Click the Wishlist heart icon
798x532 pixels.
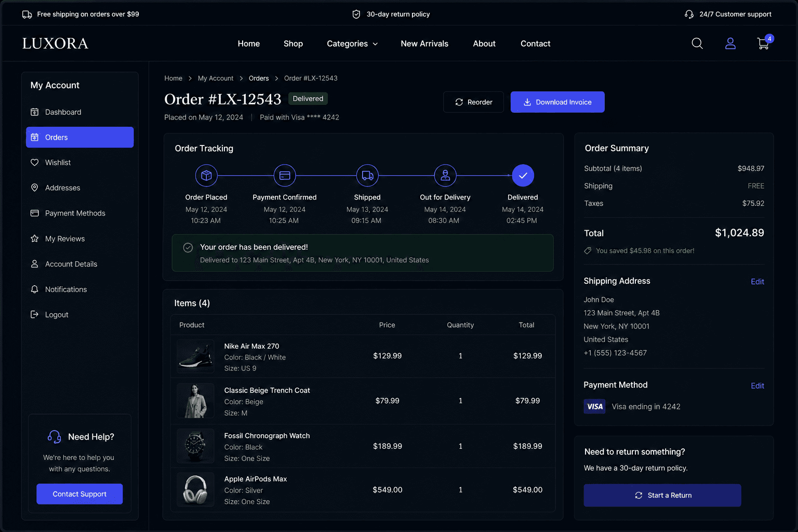pos(35,163)
